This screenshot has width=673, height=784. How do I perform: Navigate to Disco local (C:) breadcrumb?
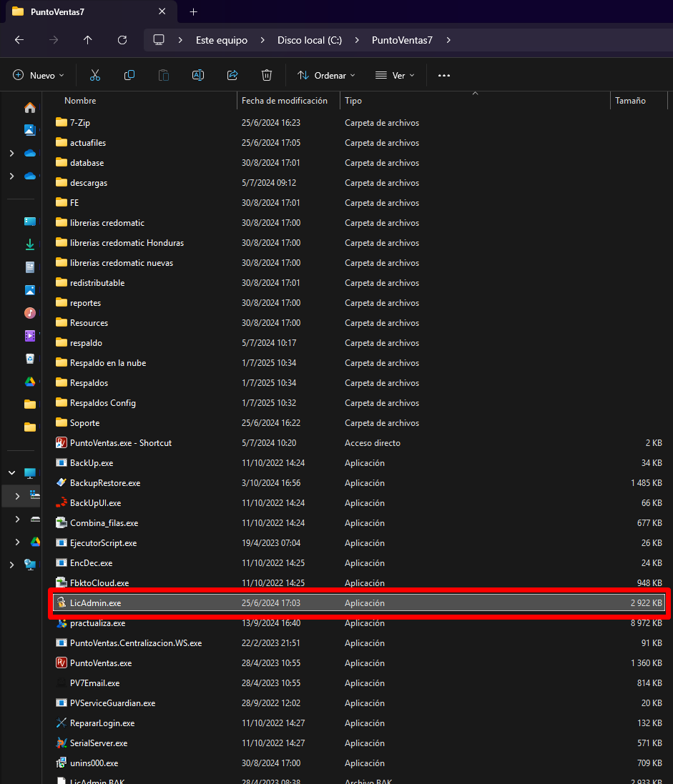310,40
